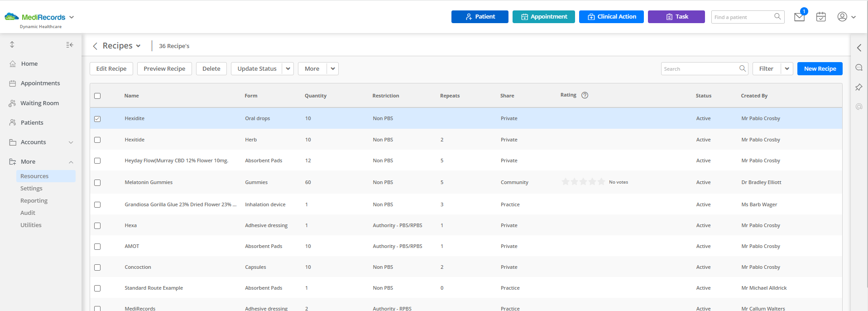
Task: Click the recipe search magnifier icon
Action: pyautogui.click(x=743, y=68)
